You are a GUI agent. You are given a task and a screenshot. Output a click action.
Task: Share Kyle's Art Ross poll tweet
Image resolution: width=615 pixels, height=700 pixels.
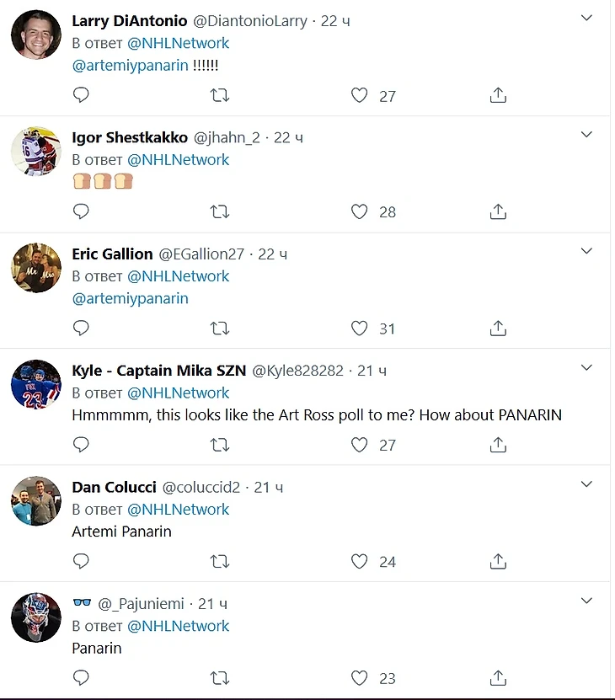click(x=498, y=444)
